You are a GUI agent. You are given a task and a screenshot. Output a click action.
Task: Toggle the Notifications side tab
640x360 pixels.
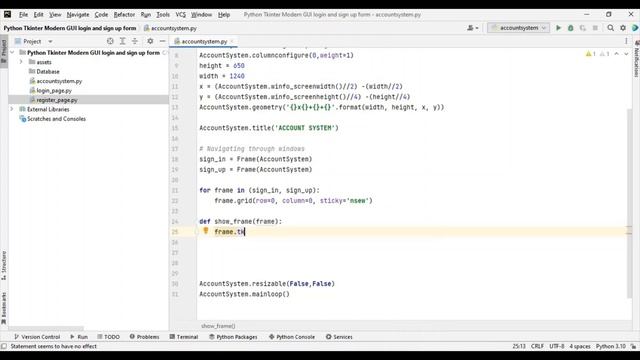pos(636,59)
